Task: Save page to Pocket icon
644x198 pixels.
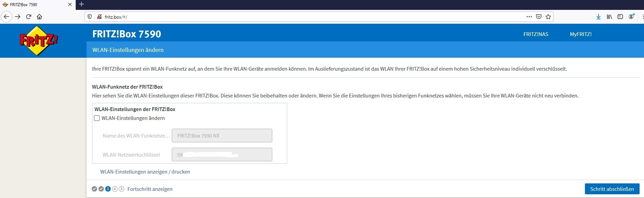Action: point(538,17)
